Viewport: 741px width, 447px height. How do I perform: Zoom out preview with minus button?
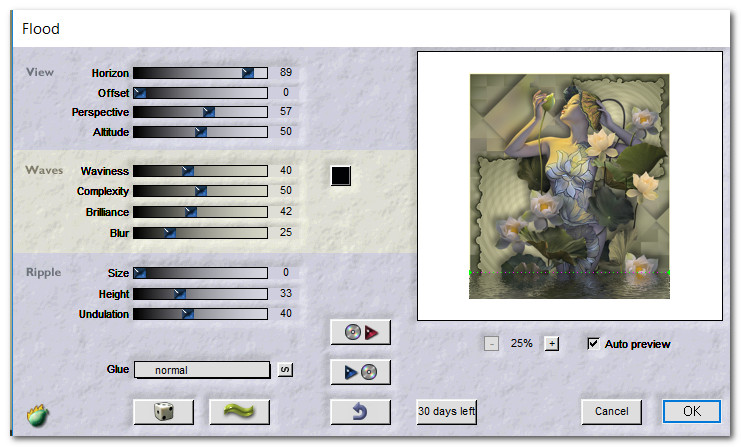(x=491, y=343)
